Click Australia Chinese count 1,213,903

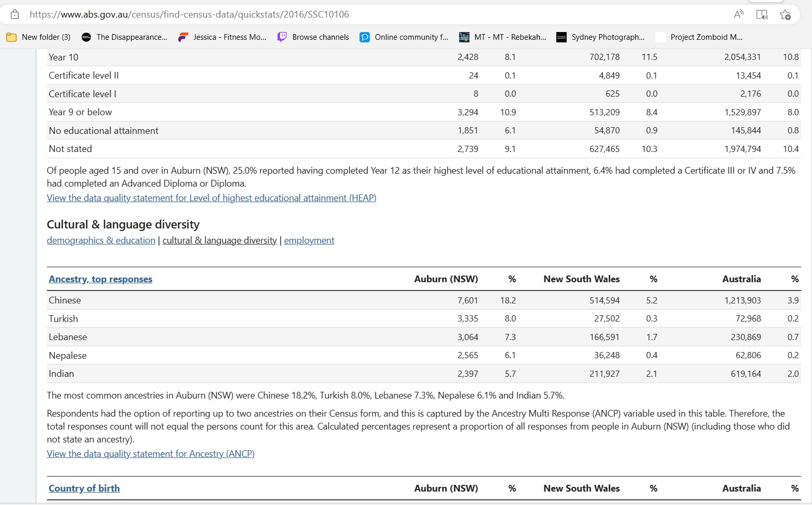click(x=742, y=300)
